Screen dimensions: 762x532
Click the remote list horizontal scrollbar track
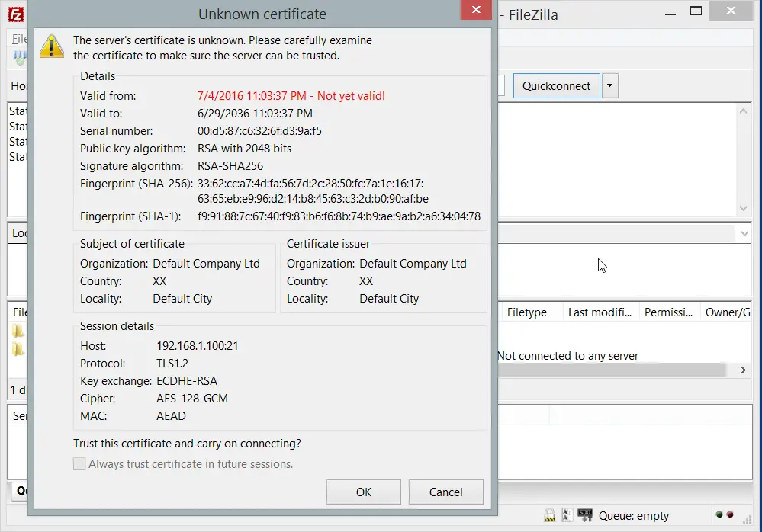point(612,370)
